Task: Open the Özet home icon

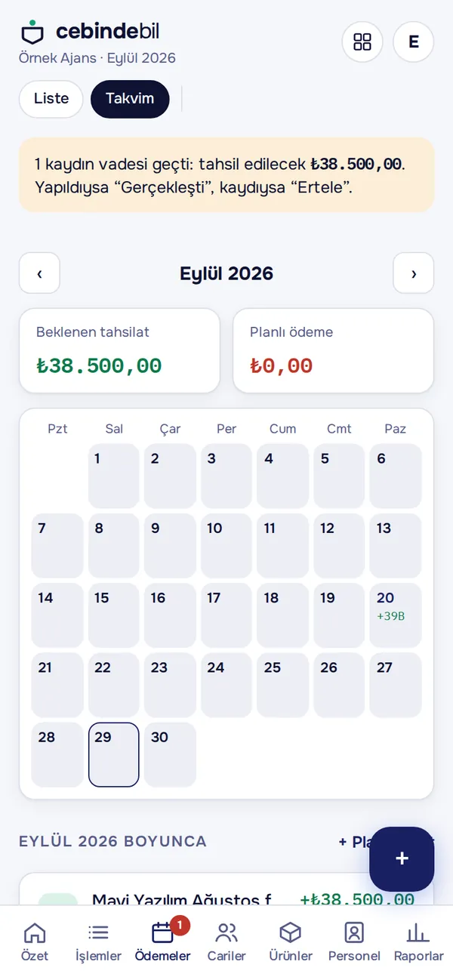Action: pos(35,933)
